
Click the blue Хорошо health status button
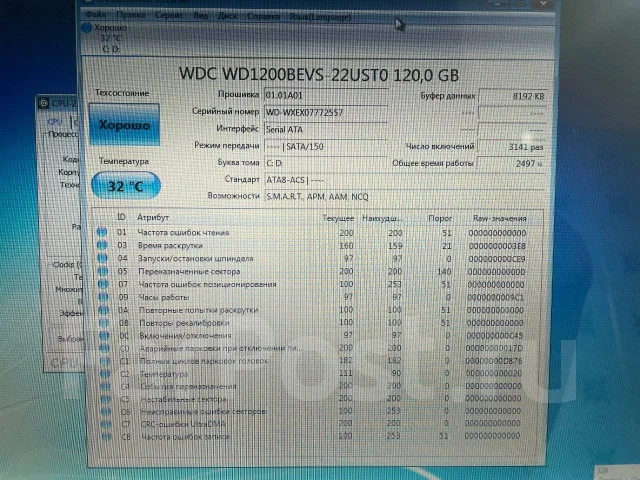[124, 124]
